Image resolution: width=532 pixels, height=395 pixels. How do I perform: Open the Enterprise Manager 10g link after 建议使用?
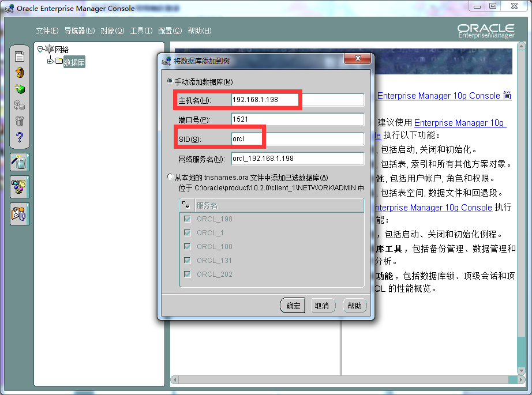tap(460, 122)
